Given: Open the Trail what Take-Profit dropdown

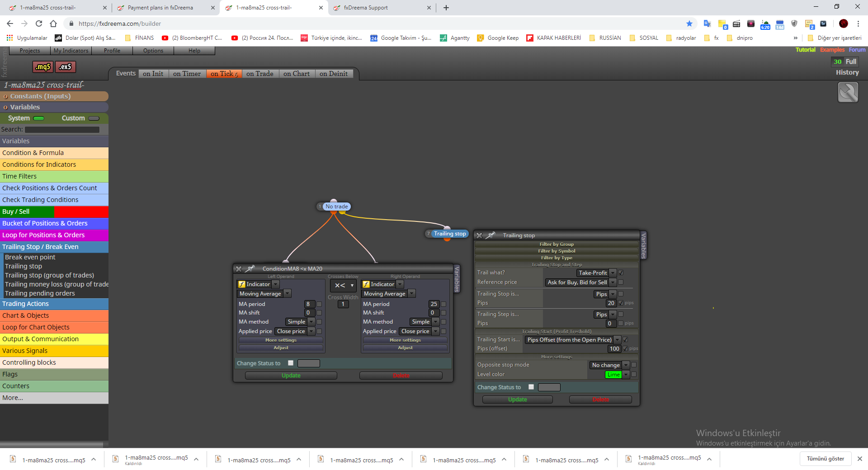Looking at the screenshot, I should click(596, 273).
